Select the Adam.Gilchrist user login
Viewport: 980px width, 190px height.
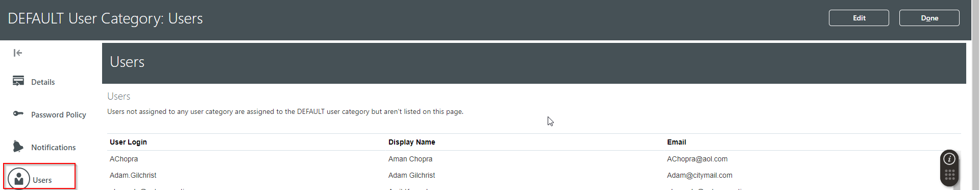pyautogui.click(x=133, y=175)
